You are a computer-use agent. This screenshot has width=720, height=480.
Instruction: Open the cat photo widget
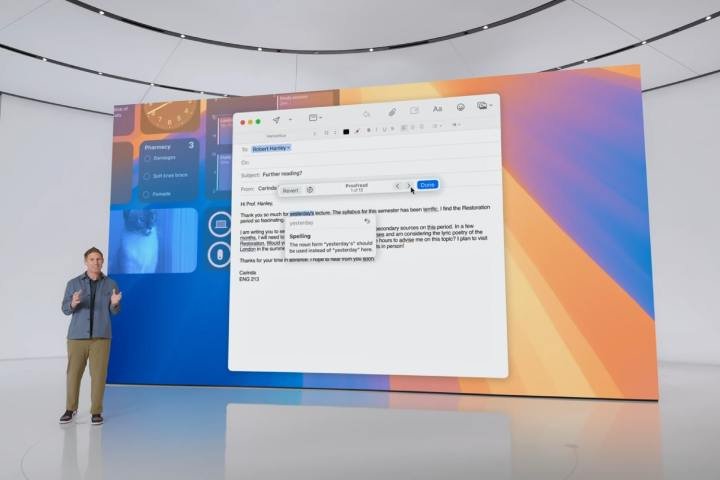point(153,240)
